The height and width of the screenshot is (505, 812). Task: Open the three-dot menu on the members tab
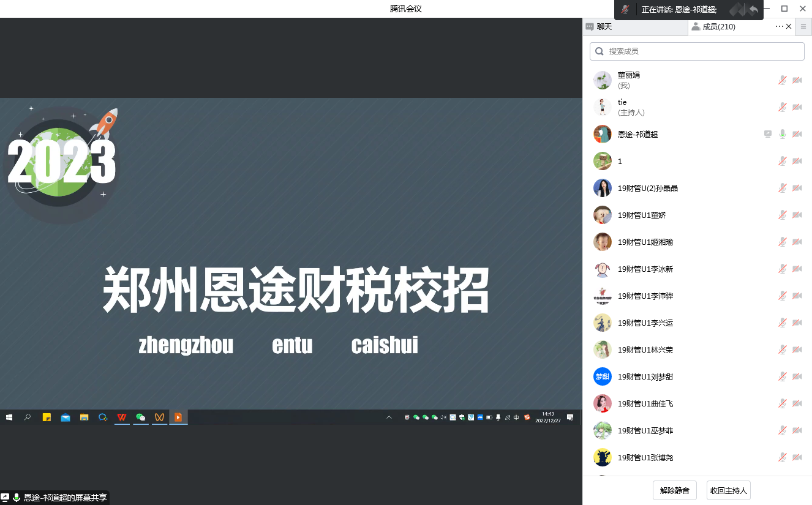(x=779, y=26)
